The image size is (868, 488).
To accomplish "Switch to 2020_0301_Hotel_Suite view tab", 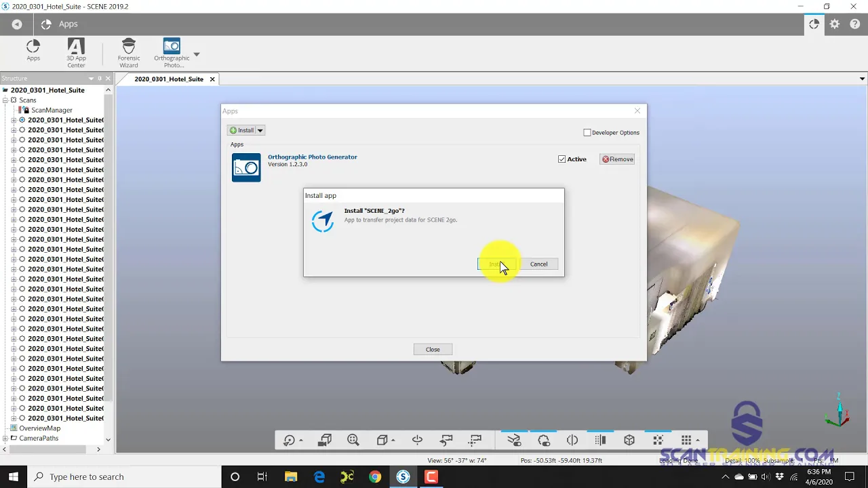I will point(169,79).
